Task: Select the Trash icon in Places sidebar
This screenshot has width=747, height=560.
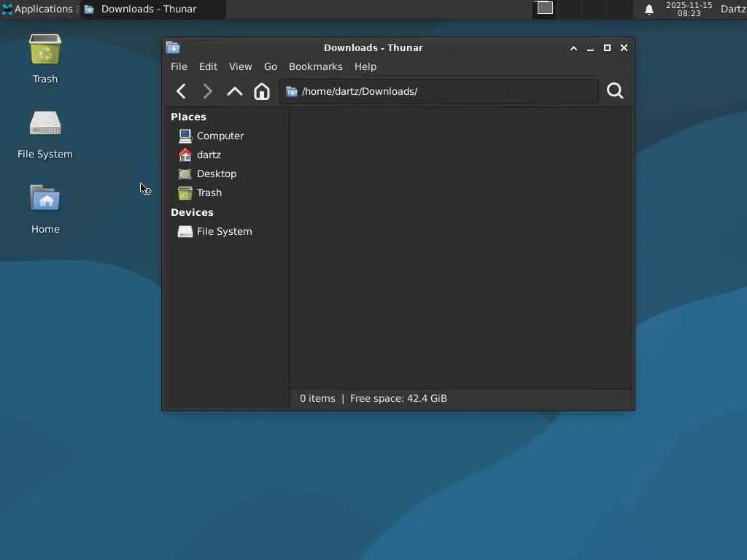Action: (x=185, y=192)
